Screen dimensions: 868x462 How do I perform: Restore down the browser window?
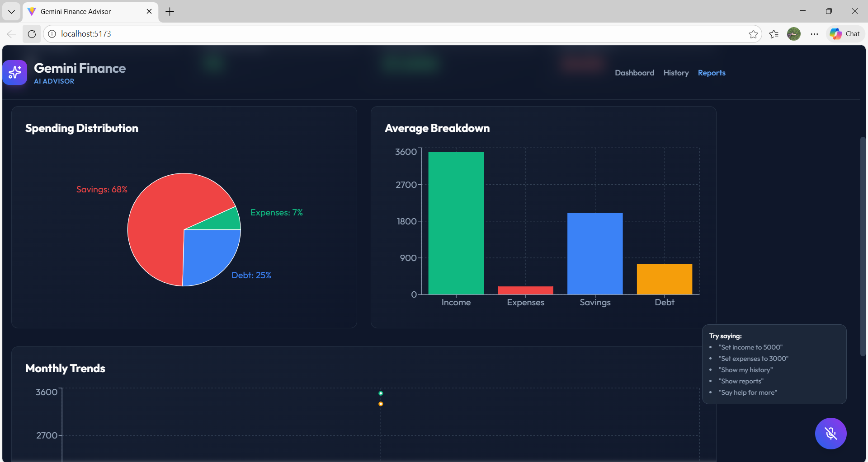tap(829, 11)
